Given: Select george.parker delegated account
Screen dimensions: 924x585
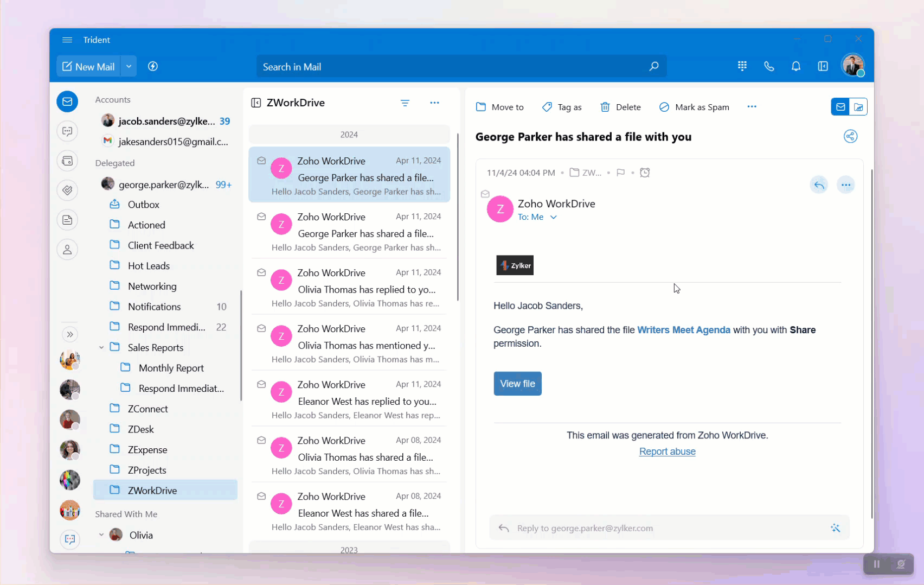Looking at the screenshot, I should 165,185.
